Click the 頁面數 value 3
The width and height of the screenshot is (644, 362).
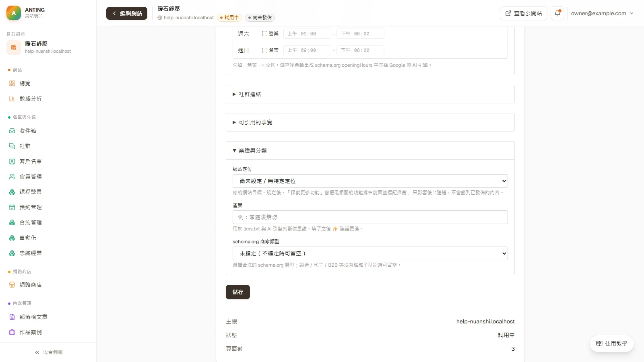pyautogui.click(x=513, y=349)
